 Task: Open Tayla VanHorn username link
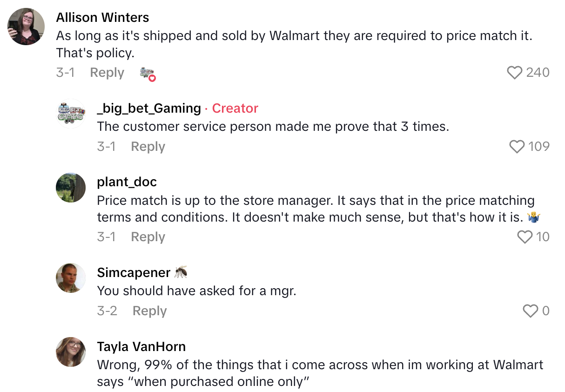pos(141,347)
